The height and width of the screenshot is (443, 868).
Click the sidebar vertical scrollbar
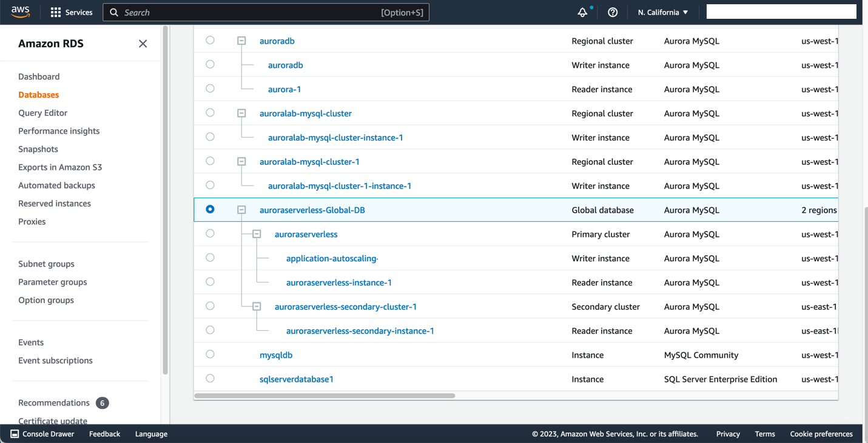click(165, 200)
